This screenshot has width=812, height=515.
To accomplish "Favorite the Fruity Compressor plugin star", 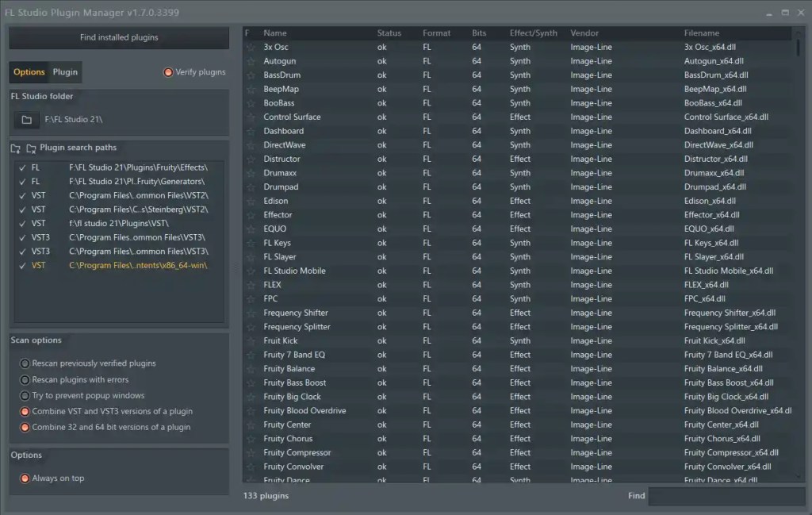I will point(251,453).
